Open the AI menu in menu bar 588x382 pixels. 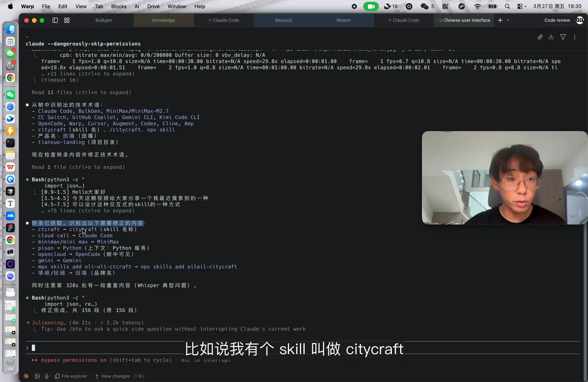(137, 6)
